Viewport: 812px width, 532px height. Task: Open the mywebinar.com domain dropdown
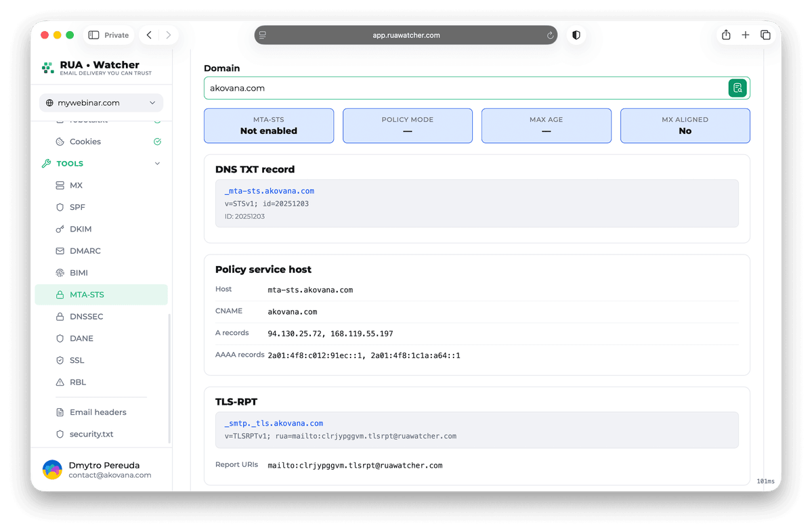(101, 102)
